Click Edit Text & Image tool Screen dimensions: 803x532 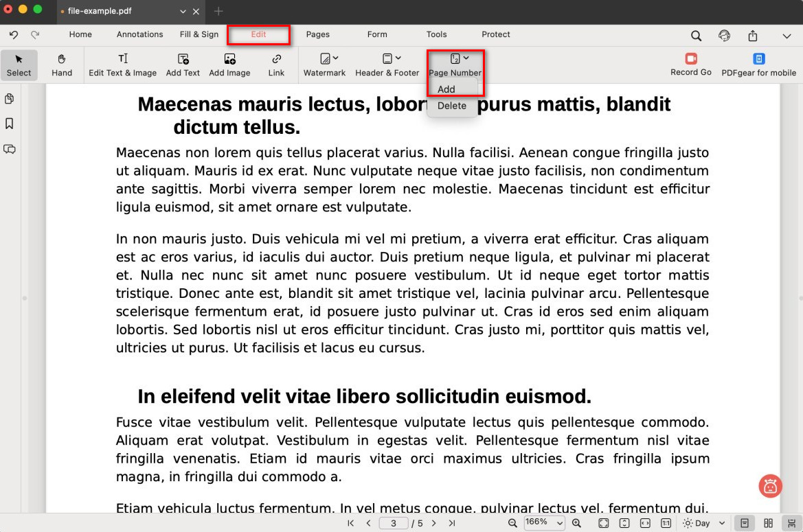[x=122, y=65]
